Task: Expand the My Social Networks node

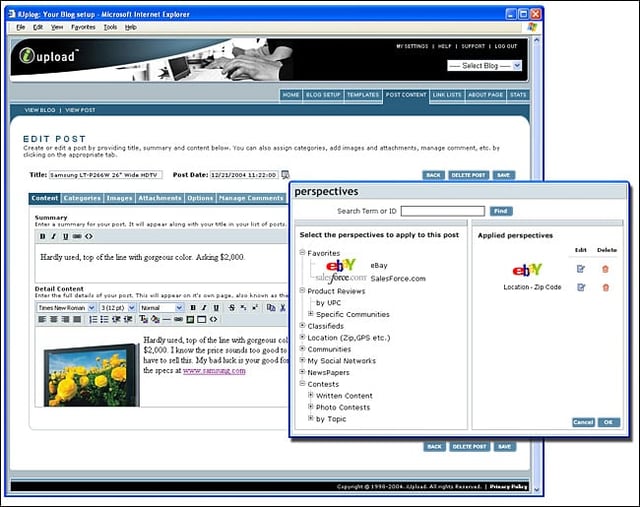Action: (302, 360)
